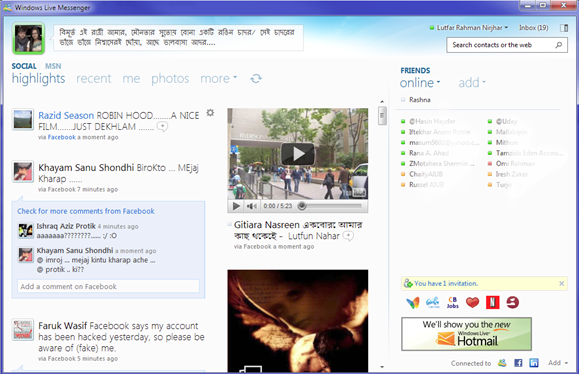Switch to the photos tab
Viewport: 579px width, 374px height.
click(x=170, y=78)
